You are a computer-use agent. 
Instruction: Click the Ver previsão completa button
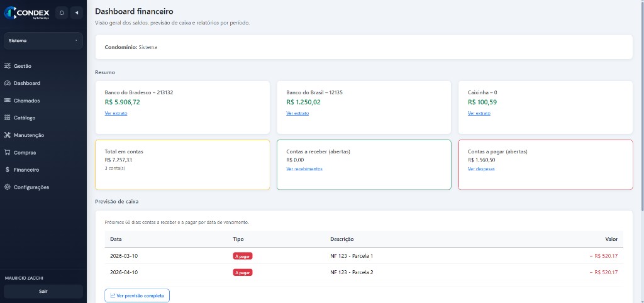click(136, 295)
